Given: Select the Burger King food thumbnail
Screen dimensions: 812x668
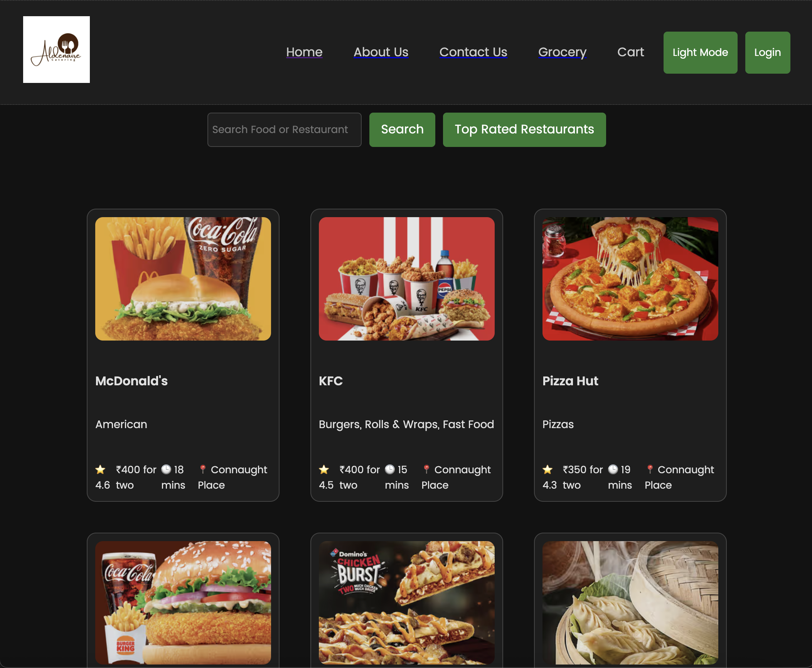Looking at the screenshot, I should click(x=183, y=602).
